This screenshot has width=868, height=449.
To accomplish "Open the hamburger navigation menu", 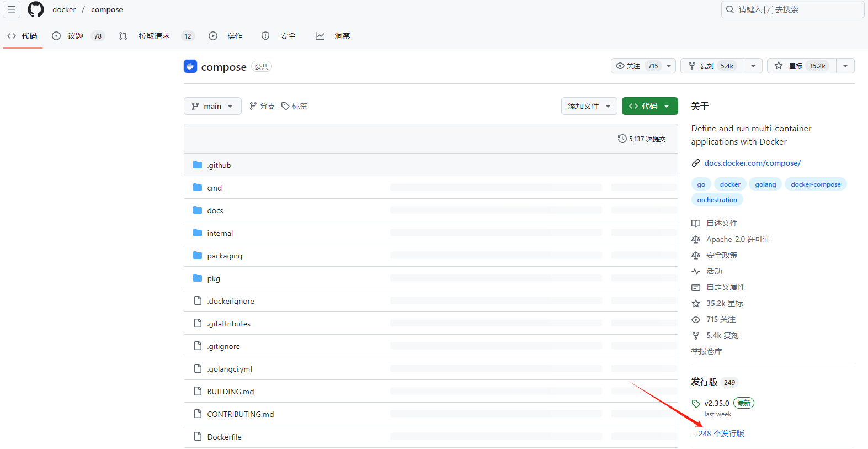I will click(x=12, y=9).
